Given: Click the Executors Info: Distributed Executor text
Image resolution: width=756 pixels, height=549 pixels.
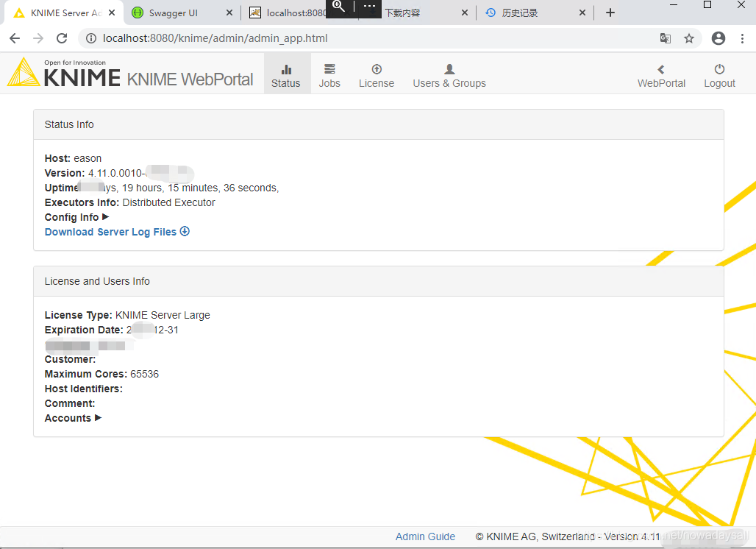Looking at the screenshot, I should [x=129, y=202].
